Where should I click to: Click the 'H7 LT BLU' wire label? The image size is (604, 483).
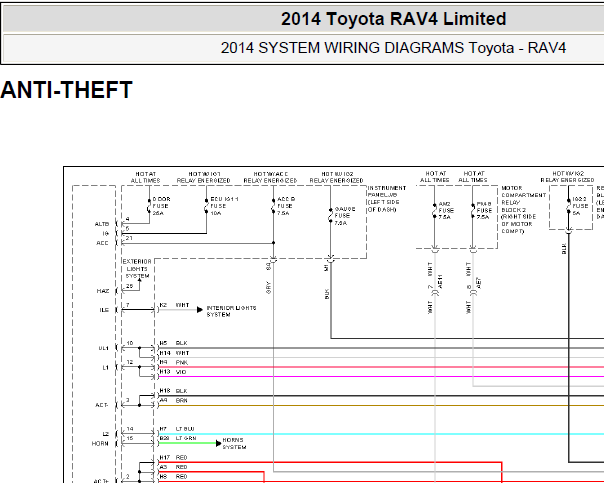click(177, 429)
